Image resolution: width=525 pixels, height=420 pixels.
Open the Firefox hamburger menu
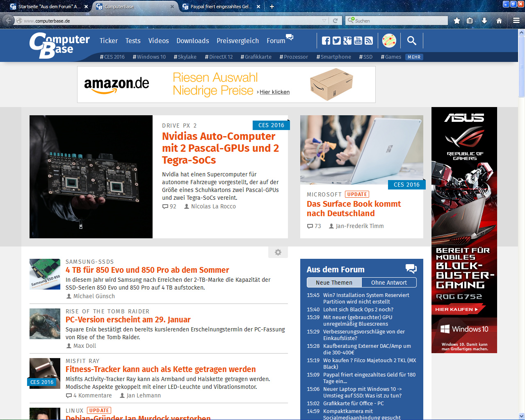[516, 21]
